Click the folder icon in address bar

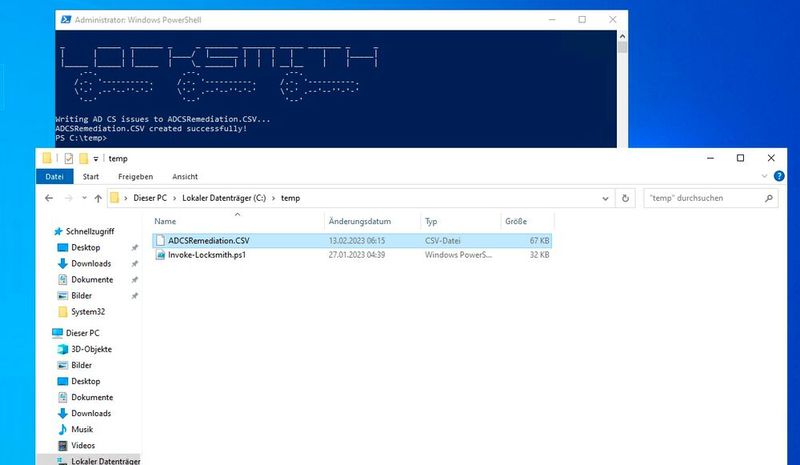click(x=115, y=198)
